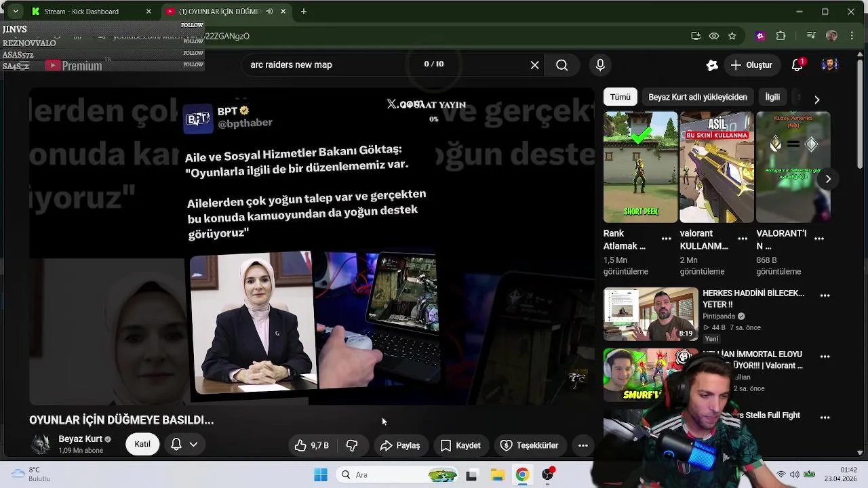This screenshot has height=488, width=868.
Task: Open the Windows Start menu
Action: (321, 475)
